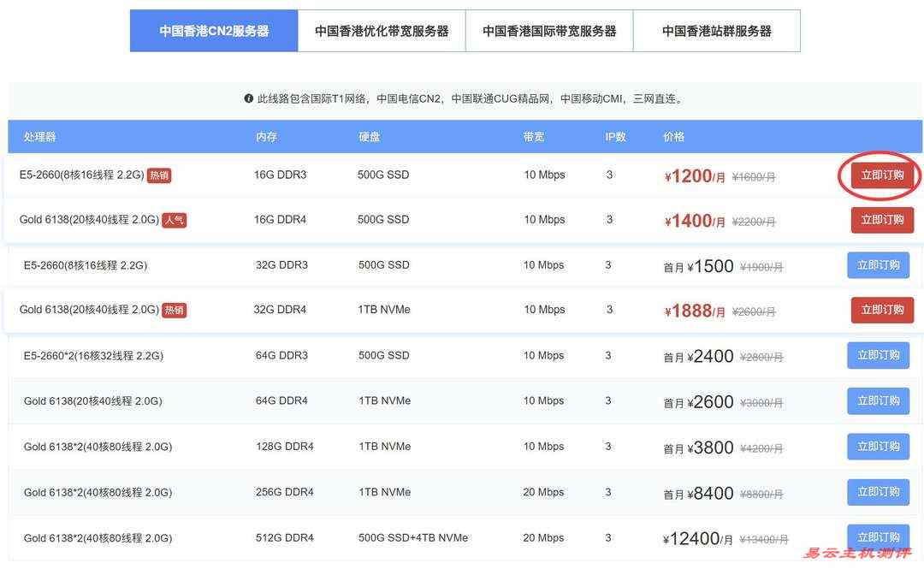Switch to 中国香港CN2服务器 tab
This screenshot has height=569, width=924.
pos(214,31)
